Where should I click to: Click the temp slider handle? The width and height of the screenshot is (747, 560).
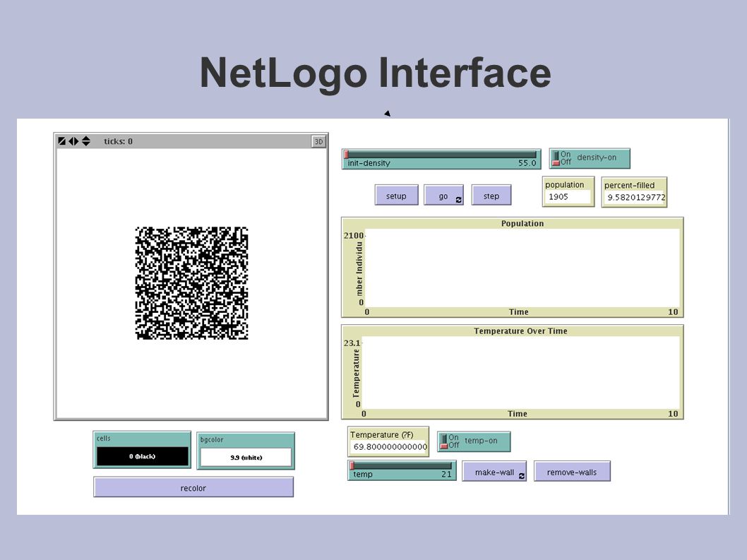point(352,465)
